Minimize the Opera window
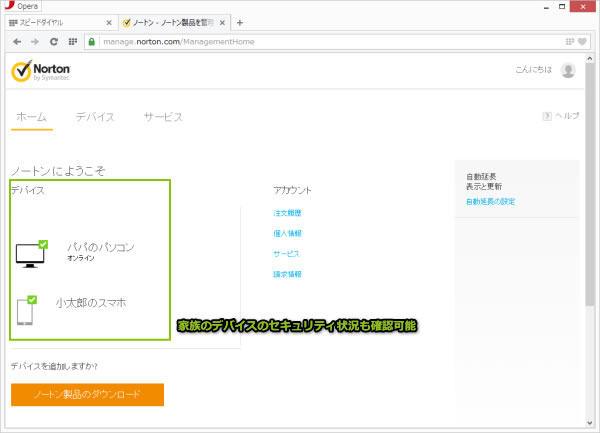This screenshot has width=600, height=433. [546, 7]
